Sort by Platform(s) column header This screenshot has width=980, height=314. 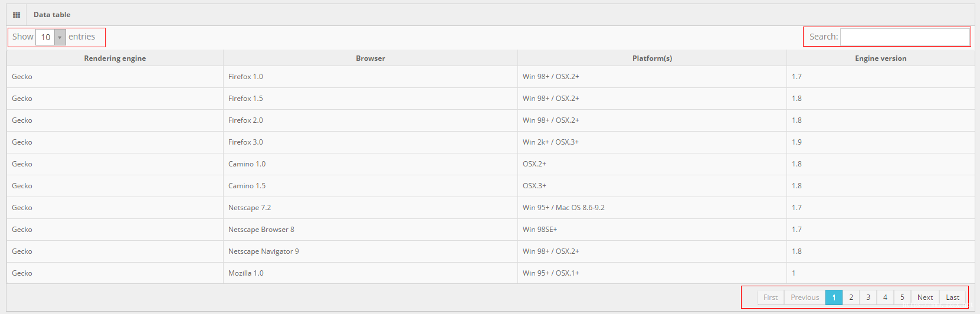652,58
